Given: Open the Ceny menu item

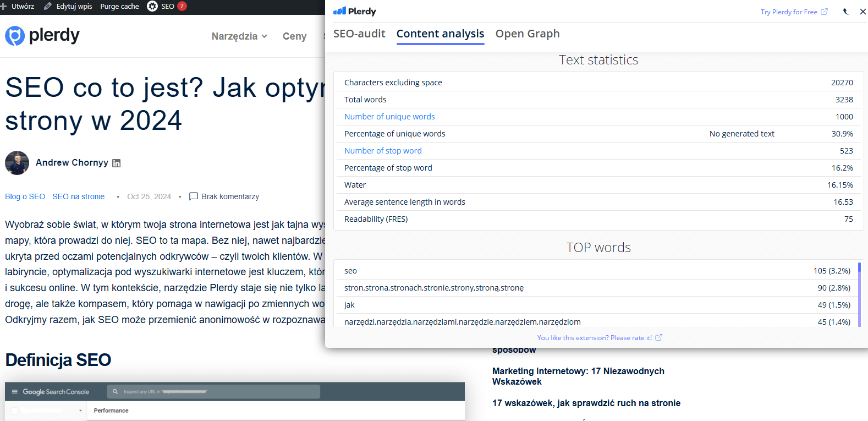Looking at the screenshot, I should click(x=294, y=36).
